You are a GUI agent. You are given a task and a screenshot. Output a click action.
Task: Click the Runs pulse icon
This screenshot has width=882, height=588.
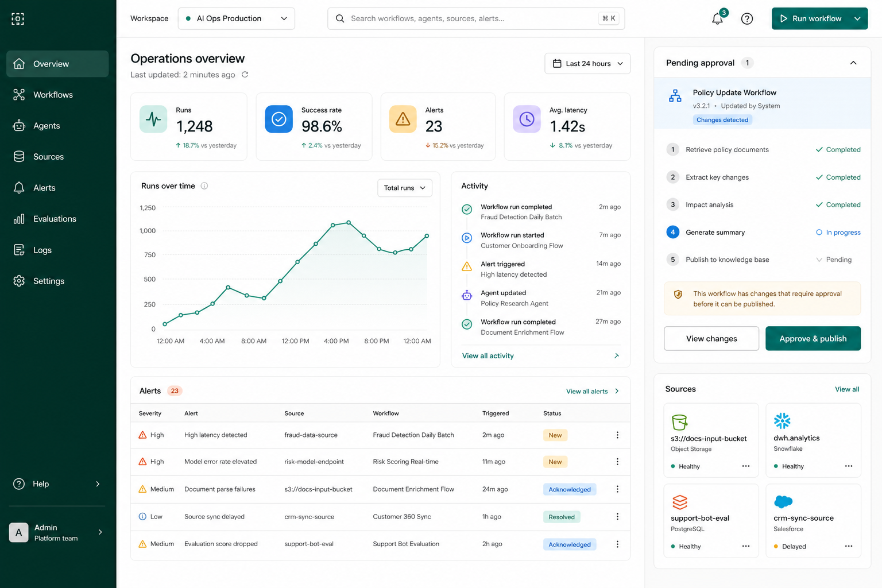point(153,119)
